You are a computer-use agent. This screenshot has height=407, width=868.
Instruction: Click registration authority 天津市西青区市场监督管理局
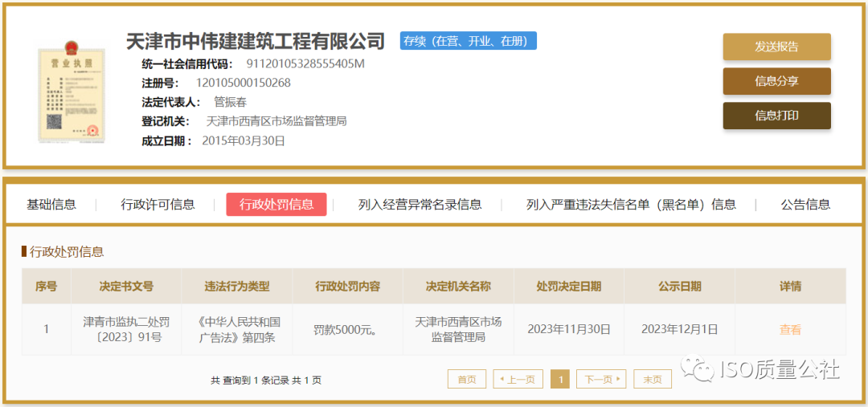coord(276,121)
